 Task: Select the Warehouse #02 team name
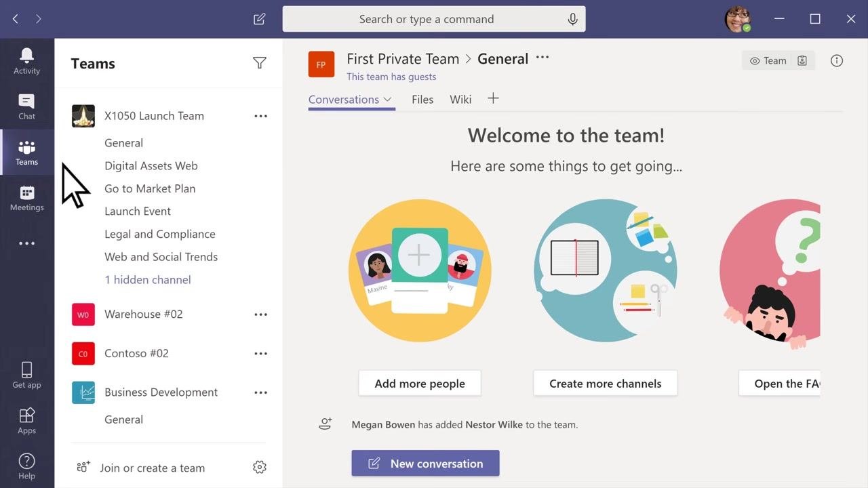(143, 314)
